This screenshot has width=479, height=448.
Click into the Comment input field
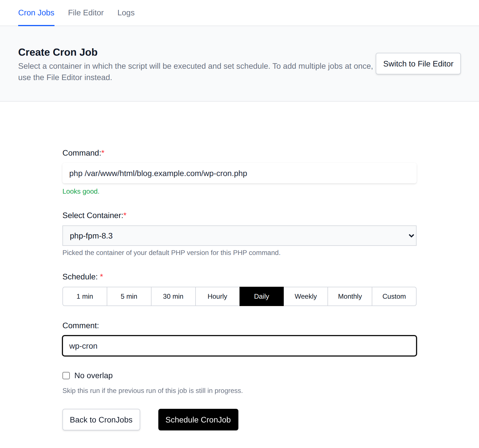(239, 346)
